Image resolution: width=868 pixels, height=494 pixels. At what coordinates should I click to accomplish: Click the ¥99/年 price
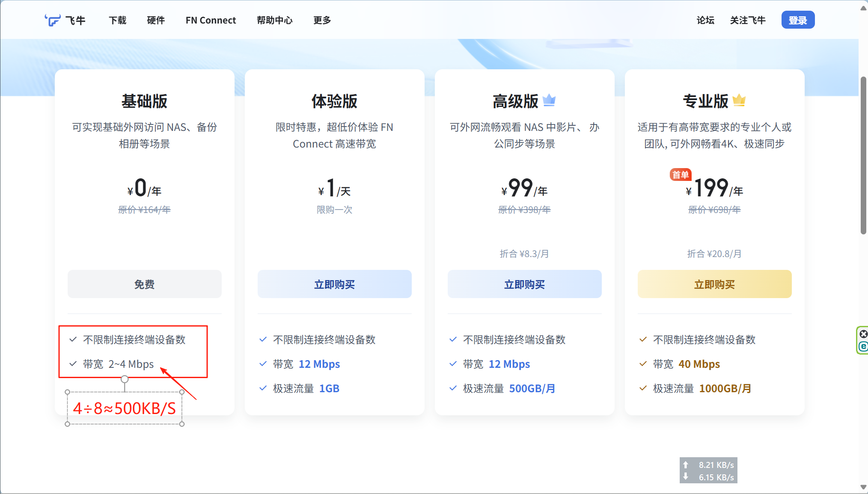[525, 188]
